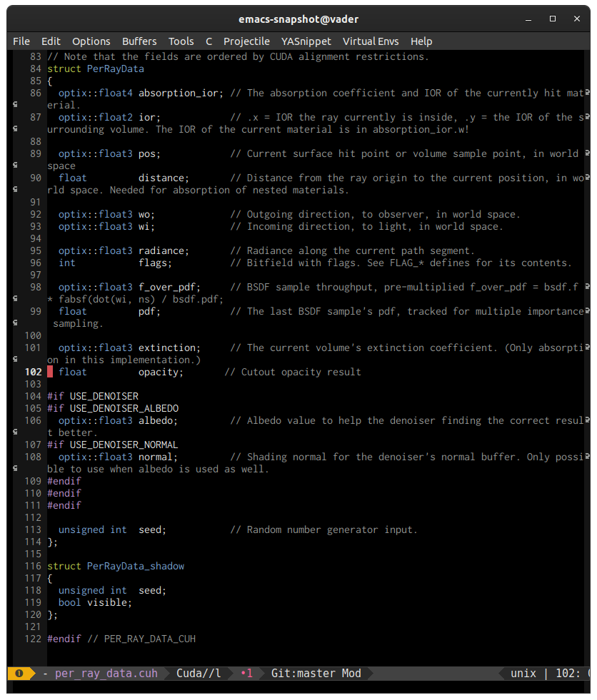
Task: Click the flycheck warning icon in mode line
Action: coord(19,673)
